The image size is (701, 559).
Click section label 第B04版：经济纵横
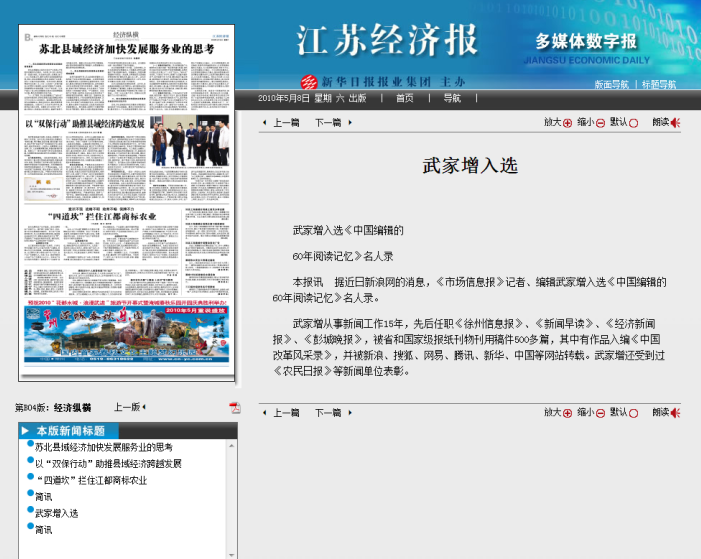[53, 407]
